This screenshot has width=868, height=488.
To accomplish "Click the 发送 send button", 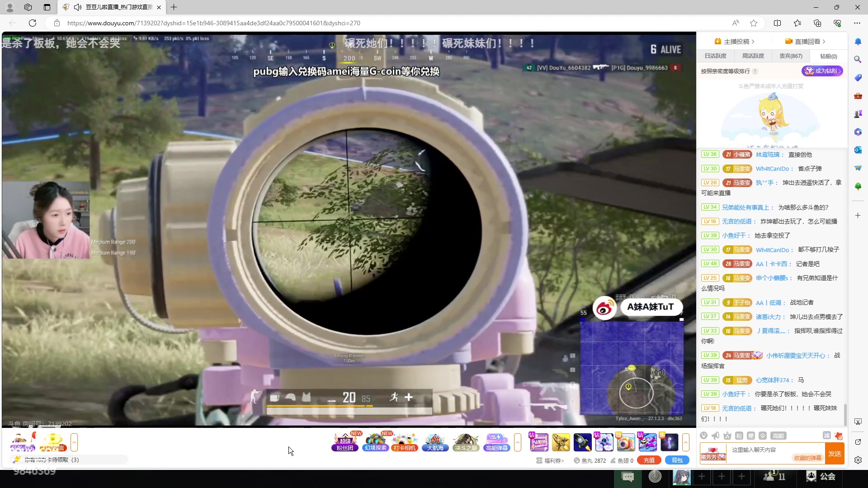I will coord(835,454).
